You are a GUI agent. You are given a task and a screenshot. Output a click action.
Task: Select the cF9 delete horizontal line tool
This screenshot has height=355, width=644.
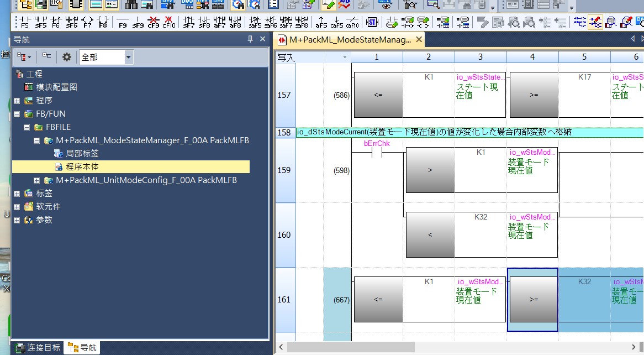(x=154, y=22)
